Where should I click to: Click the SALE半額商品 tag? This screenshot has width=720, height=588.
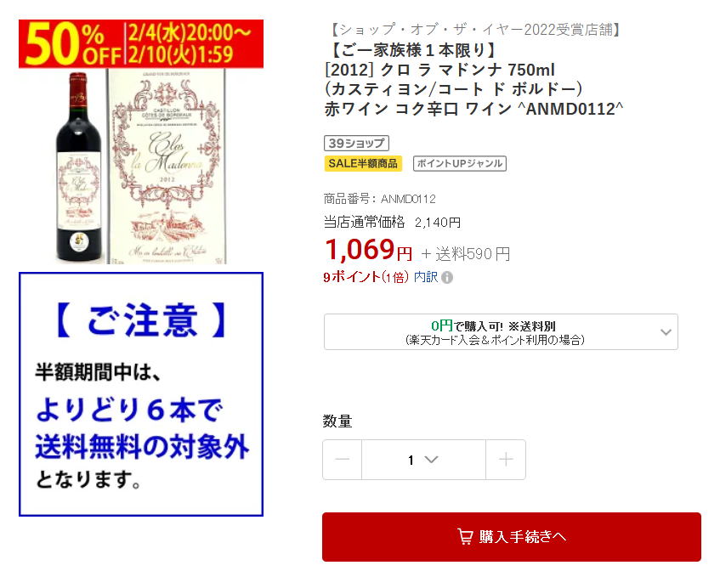pyautogui.click(x=363, y=163)
